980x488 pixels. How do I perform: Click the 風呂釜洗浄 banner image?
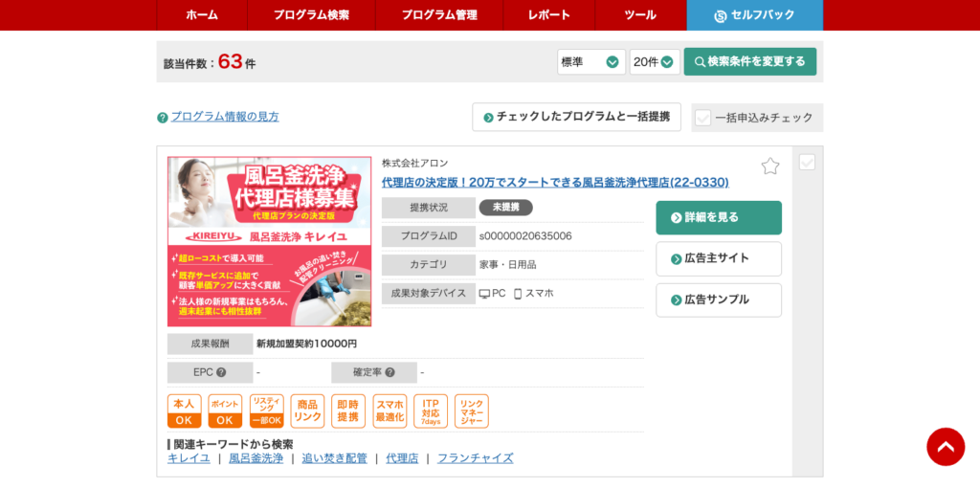(269, 241)
